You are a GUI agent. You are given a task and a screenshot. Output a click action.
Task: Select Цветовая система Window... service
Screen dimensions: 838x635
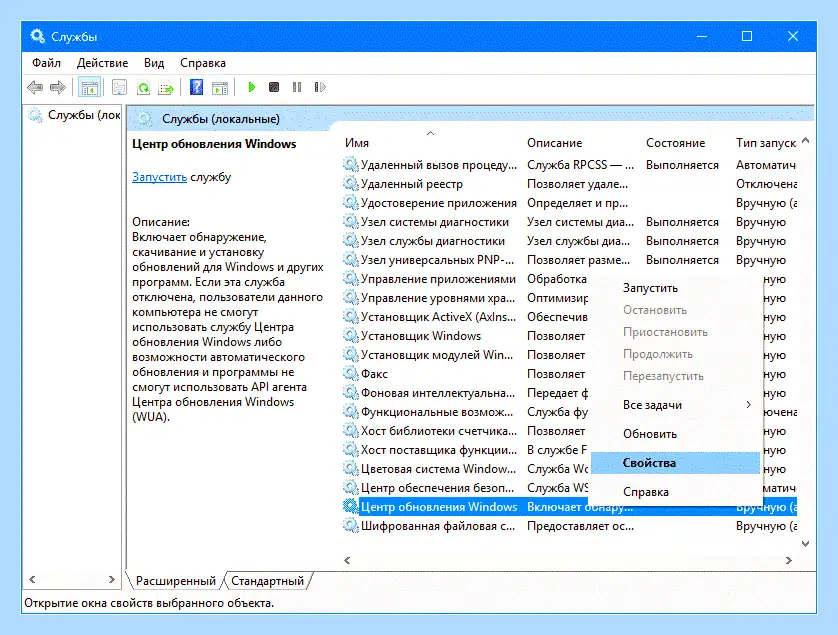[x=438, y=469]
